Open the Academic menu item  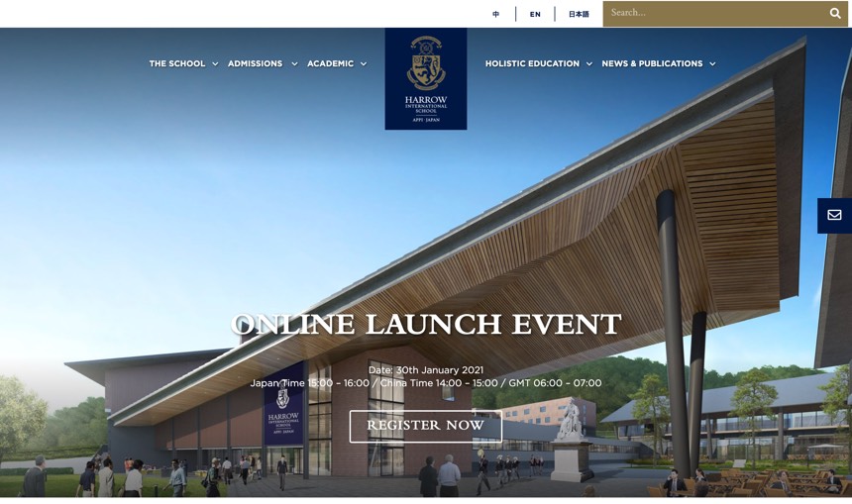click(x=330, y=63)
